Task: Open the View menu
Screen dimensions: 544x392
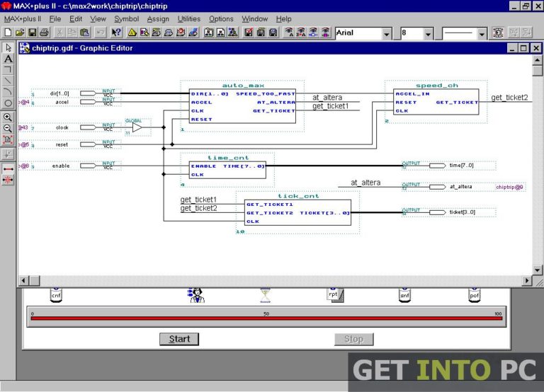Action: 98,18
